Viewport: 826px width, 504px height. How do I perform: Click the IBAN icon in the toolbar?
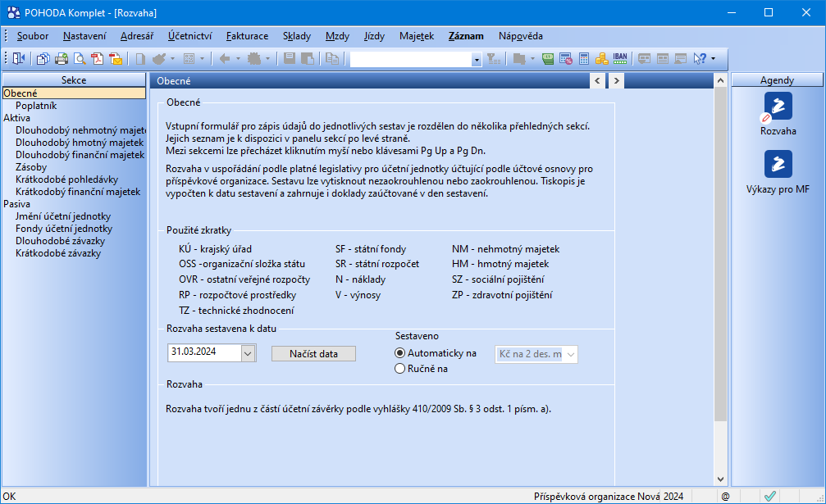point(620,59)
